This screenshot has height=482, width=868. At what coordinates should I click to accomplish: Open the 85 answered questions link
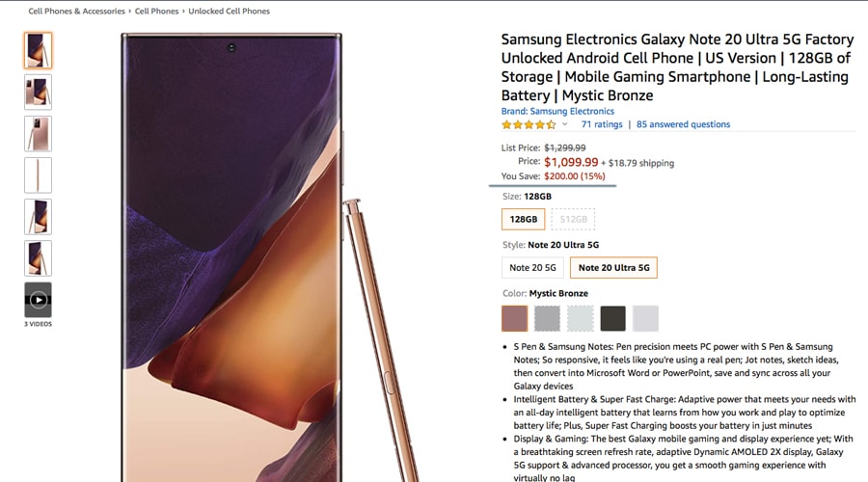(x=683, y=124)
